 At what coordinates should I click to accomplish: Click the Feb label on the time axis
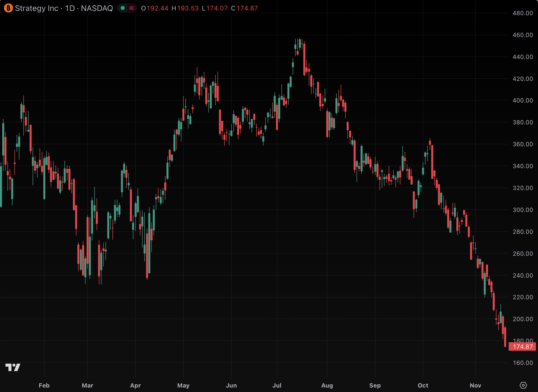click(44, 385)
